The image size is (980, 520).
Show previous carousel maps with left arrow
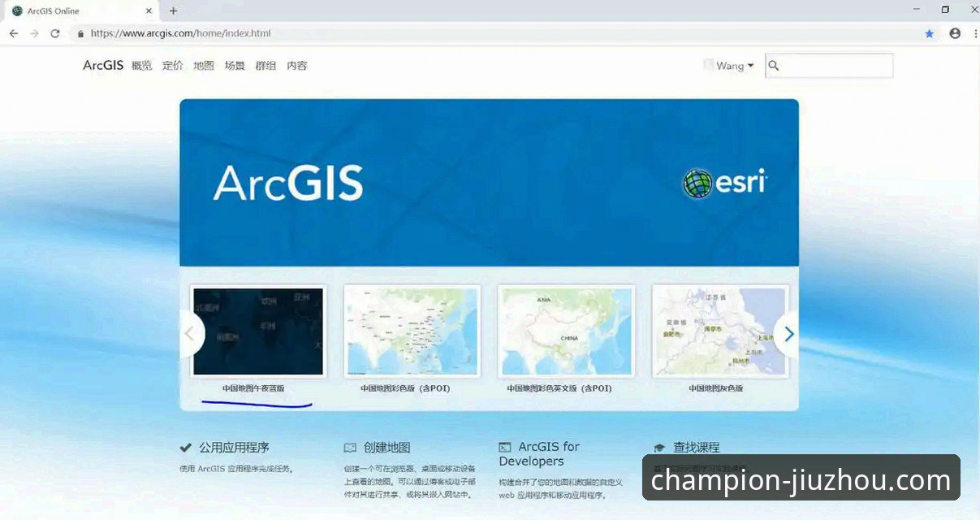point(191,334)
